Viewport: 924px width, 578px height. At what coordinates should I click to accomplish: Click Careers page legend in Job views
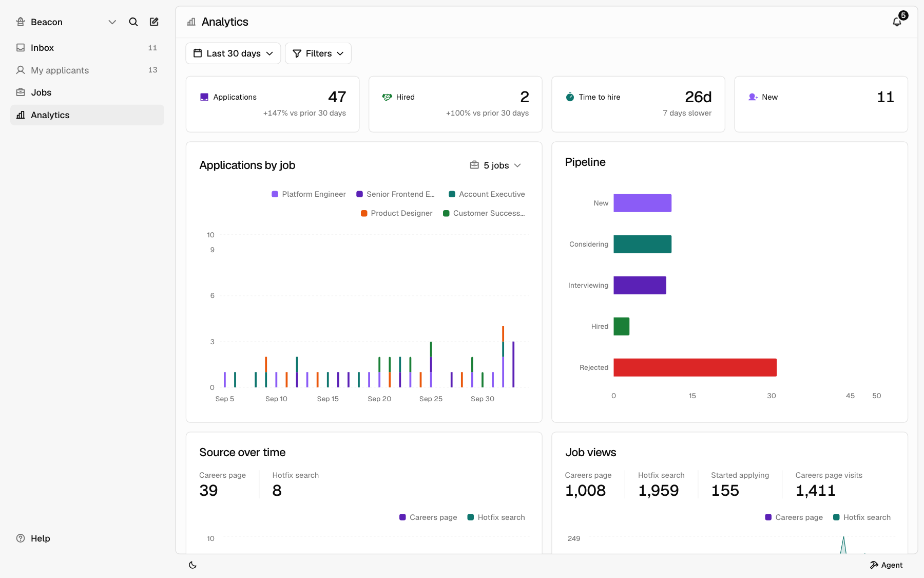point(794,517)
